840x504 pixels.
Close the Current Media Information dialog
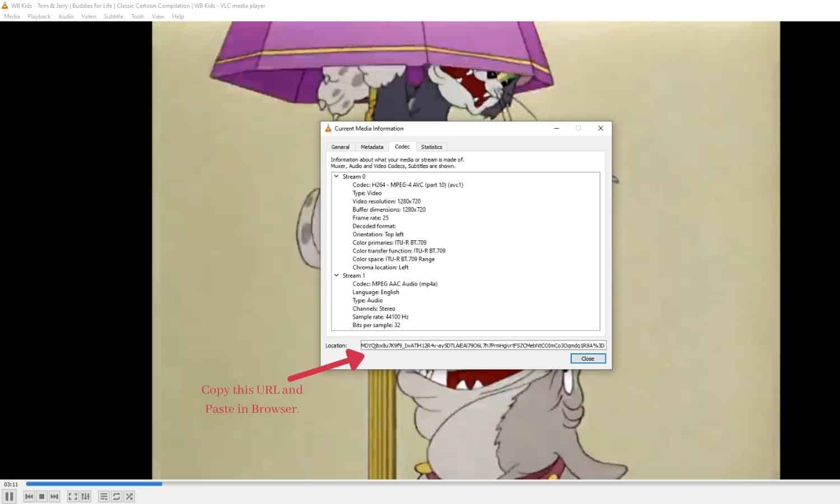(x=588, y=358)
